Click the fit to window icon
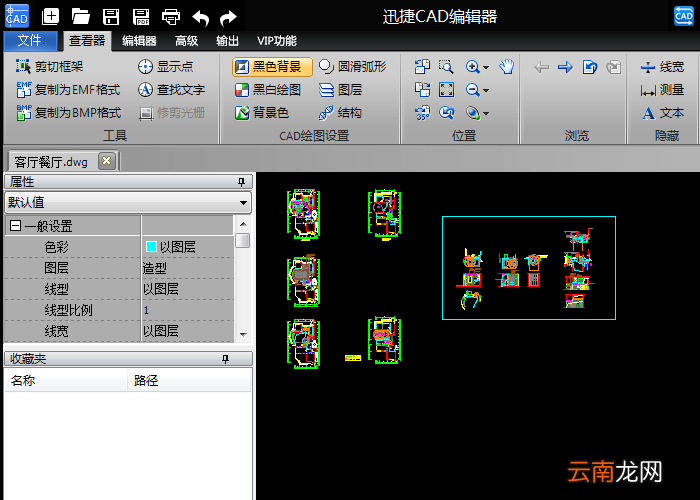Image resolution: width=700 pixels, height=500 pixels. pos(446,90)
